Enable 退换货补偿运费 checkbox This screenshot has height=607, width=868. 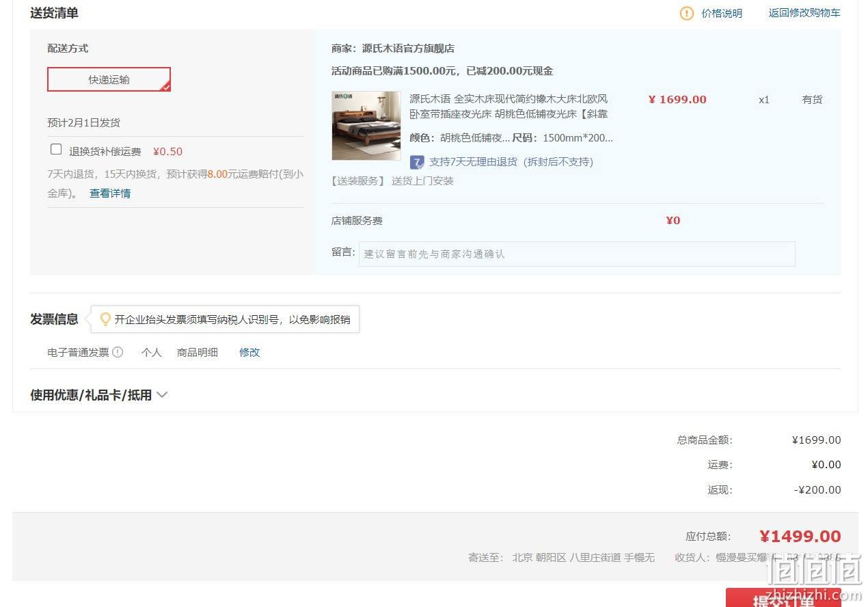[x=56, y=149]
